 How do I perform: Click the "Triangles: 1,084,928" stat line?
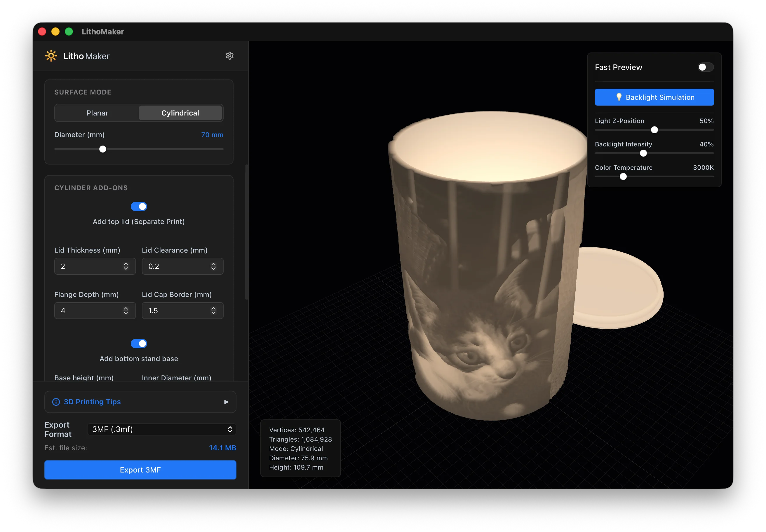[300, 439]
